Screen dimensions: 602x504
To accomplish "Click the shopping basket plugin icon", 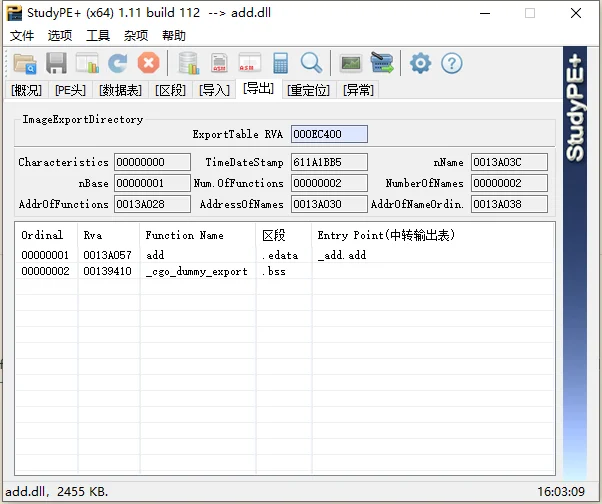I will point(382,63).
